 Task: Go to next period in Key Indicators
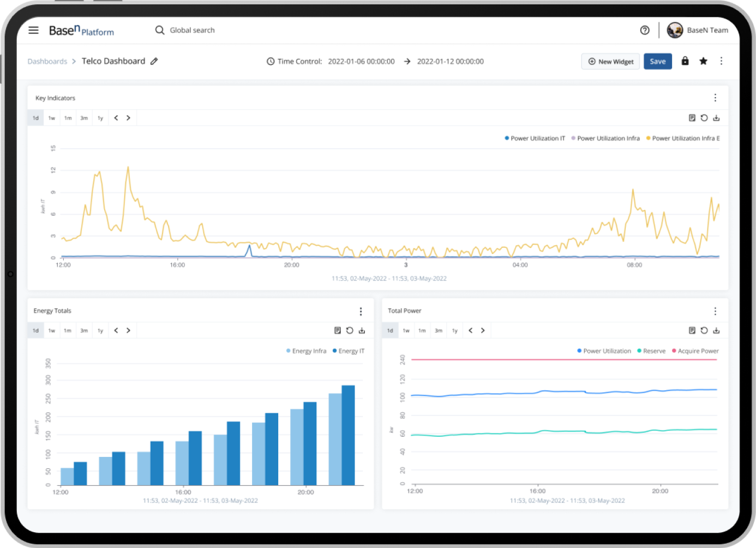128,118
